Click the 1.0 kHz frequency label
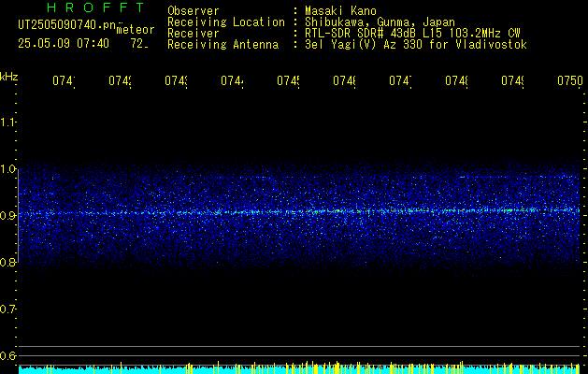 click(7, 169)
